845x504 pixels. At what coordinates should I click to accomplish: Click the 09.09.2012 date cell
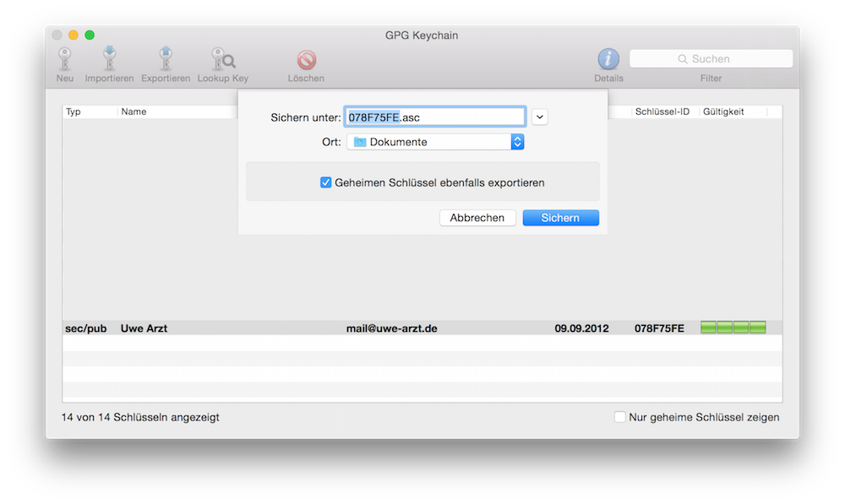(581, 328)
